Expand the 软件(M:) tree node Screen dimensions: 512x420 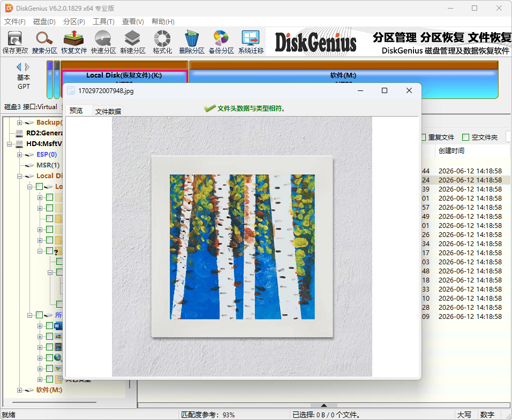pyautogui.click(x=20, y=391)
